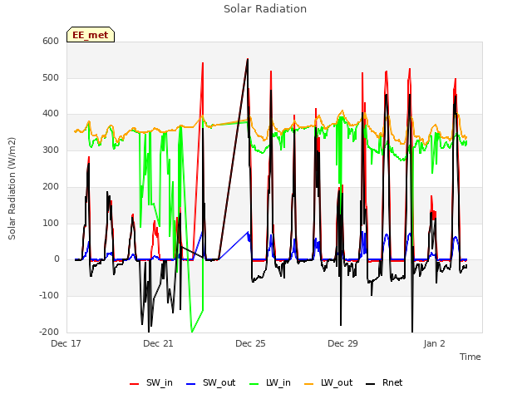Click the Dec 17 x-axis tick
Viewport: 532px width, 399px height.
[x=66, y=343]
